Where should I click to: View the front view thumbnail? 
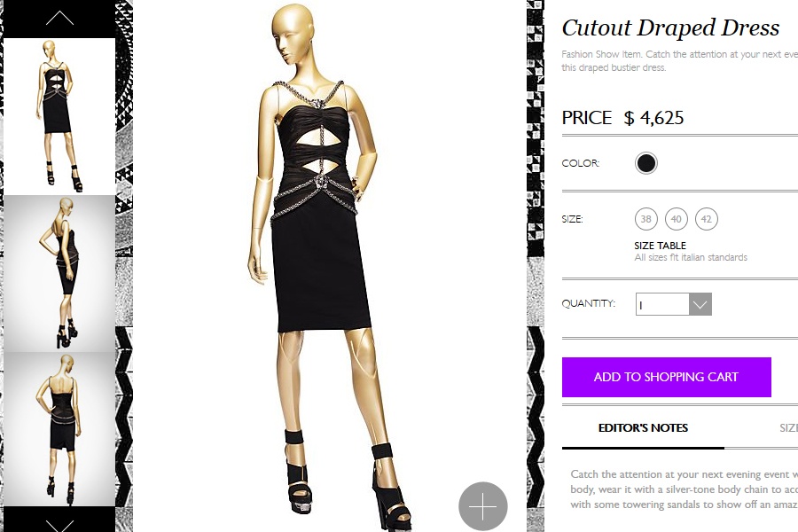[x=59, y=116]
